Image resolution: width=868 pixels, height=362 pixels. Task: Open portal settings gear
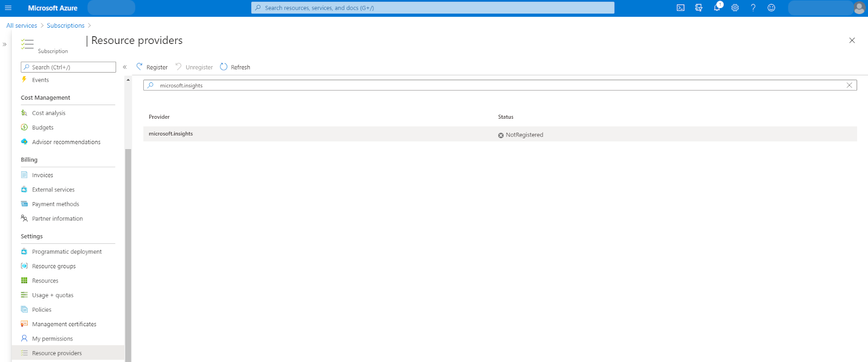tap(735, 8)
